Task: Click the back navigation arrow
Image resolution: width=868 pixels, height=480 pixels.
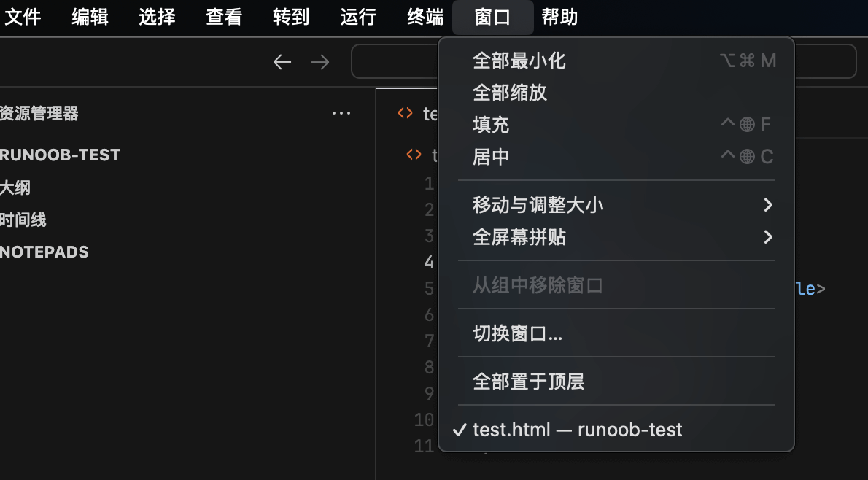Action: point(282,62)
